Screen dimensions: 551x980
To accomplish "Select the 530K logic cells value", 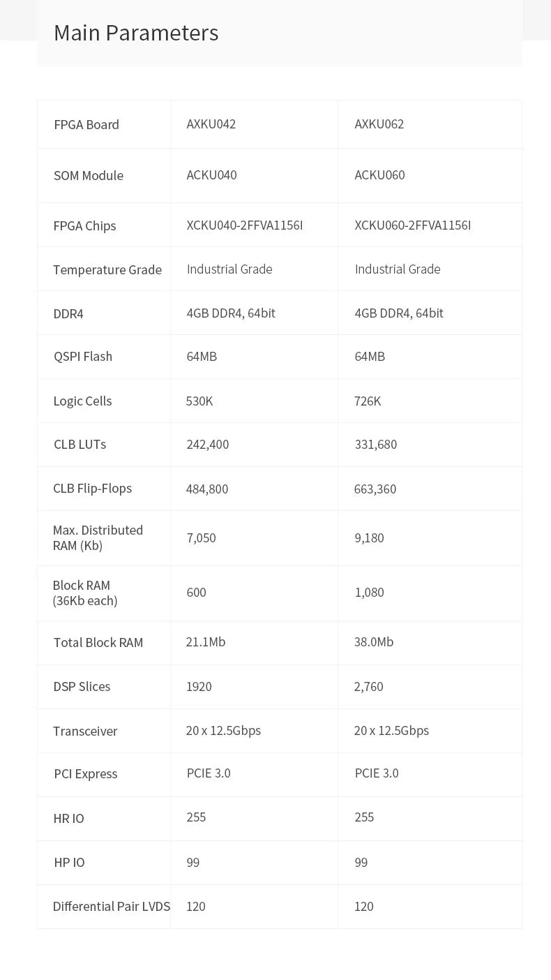I will [x=199, y=401].
